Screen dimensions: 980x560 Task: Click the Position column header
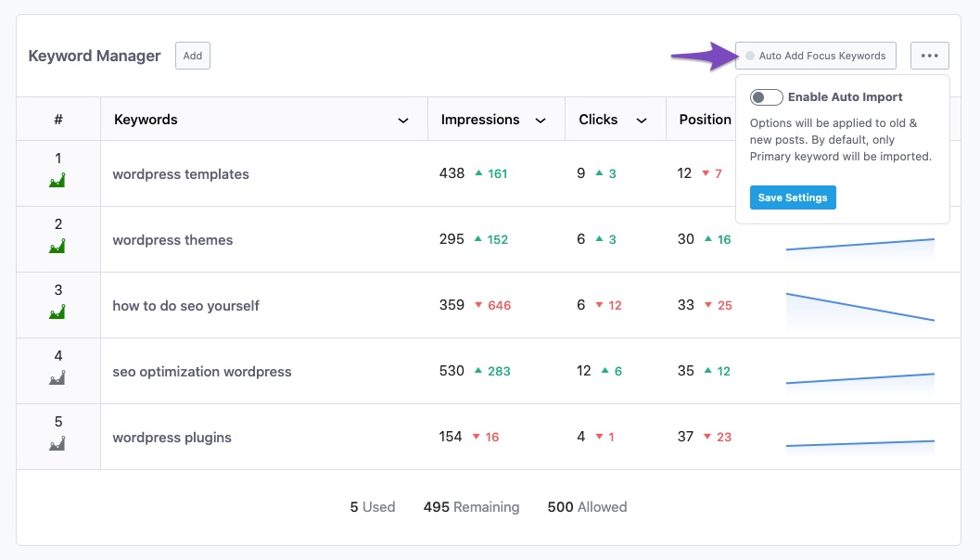(705, 120)
